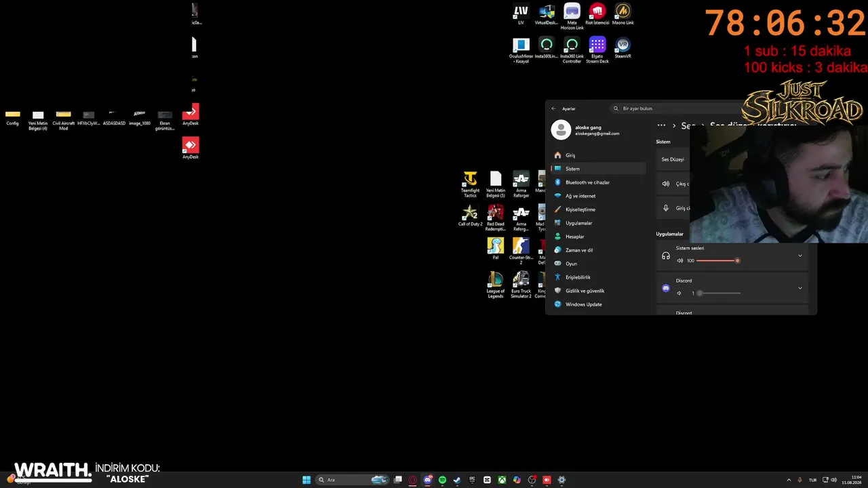Open Maono Link desktop icon

623,15
